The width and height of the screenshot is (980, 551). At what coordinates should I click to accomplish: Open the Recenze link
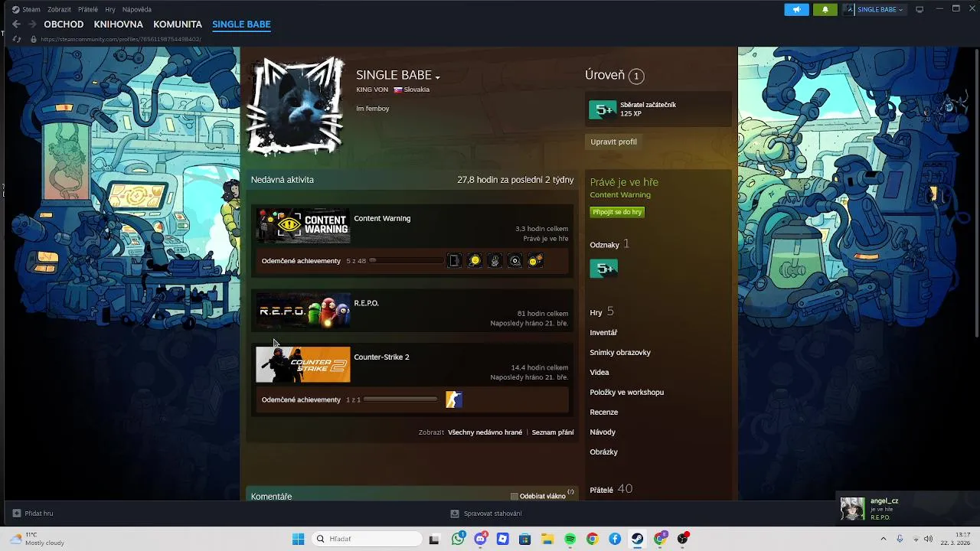point(603,412)
